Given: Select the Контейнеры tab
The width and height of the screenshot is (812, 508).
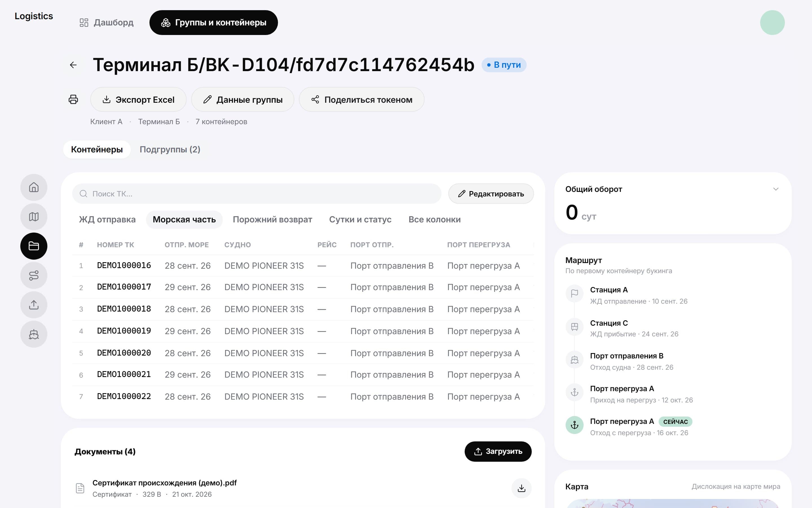Looking at the screenshot, I should pos(97,150).
